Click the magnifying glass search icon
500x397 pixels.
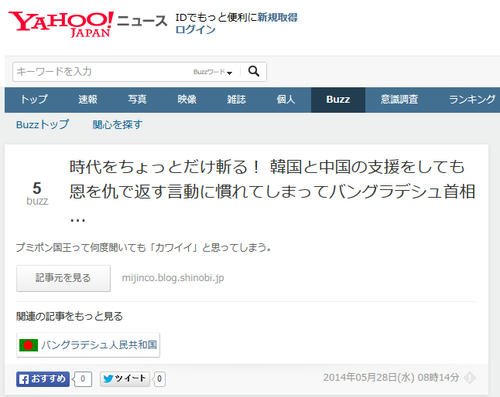pos(254,71)
